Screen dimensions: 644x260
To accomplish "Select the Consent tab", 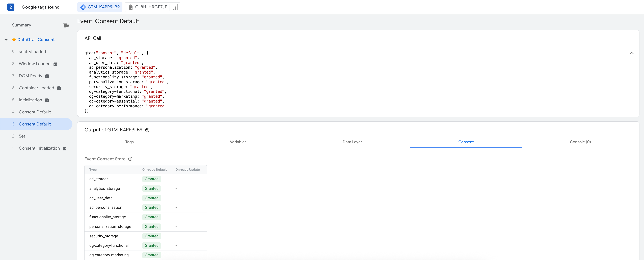I will [466, 142].
